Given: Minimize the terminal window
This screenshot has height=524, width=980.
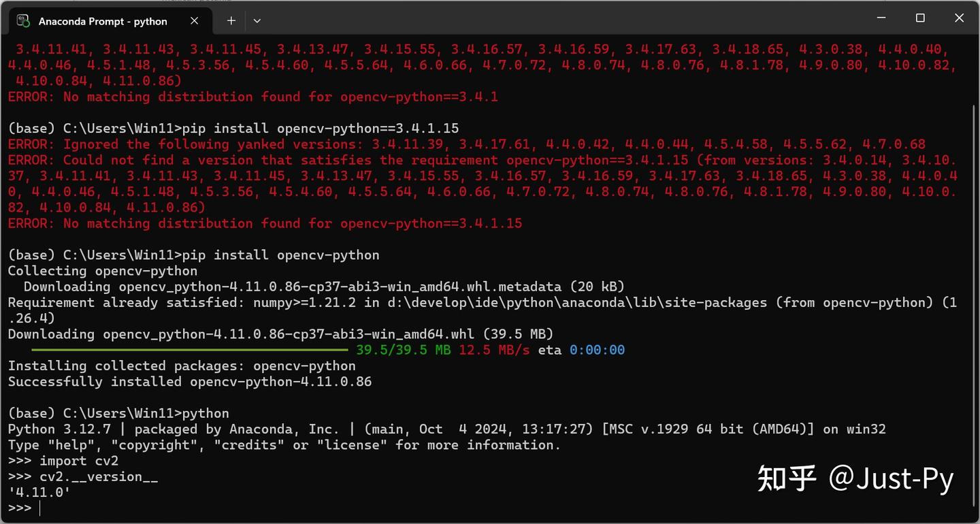Looking at the screenshot, I should click(x=882, y=19).
